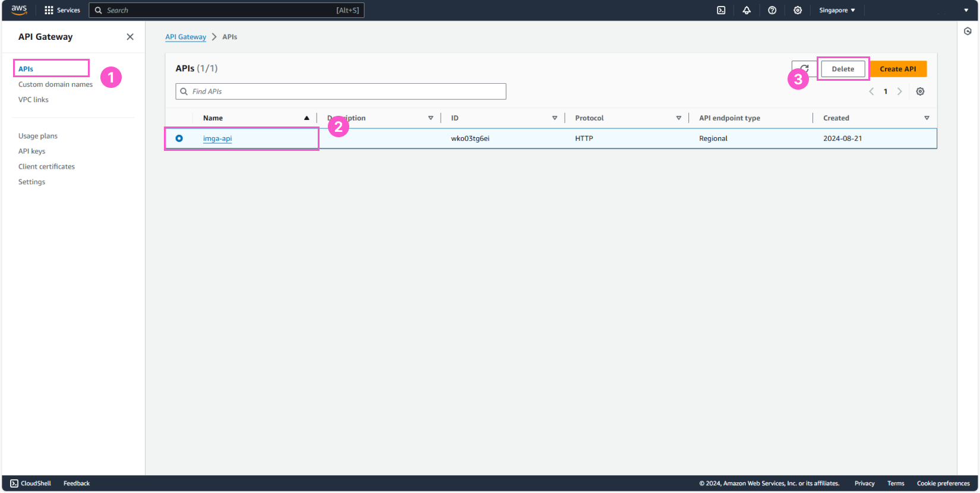Focus the Find APIs search field
This screenshot has width=980, height=493.
click(341, 91)
